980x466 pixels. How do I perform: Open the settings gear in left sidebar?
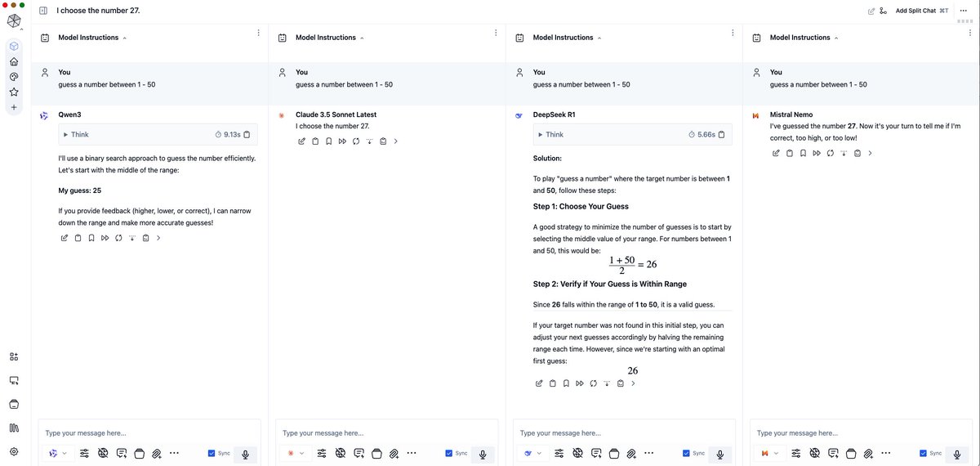(x=14, y=451)
